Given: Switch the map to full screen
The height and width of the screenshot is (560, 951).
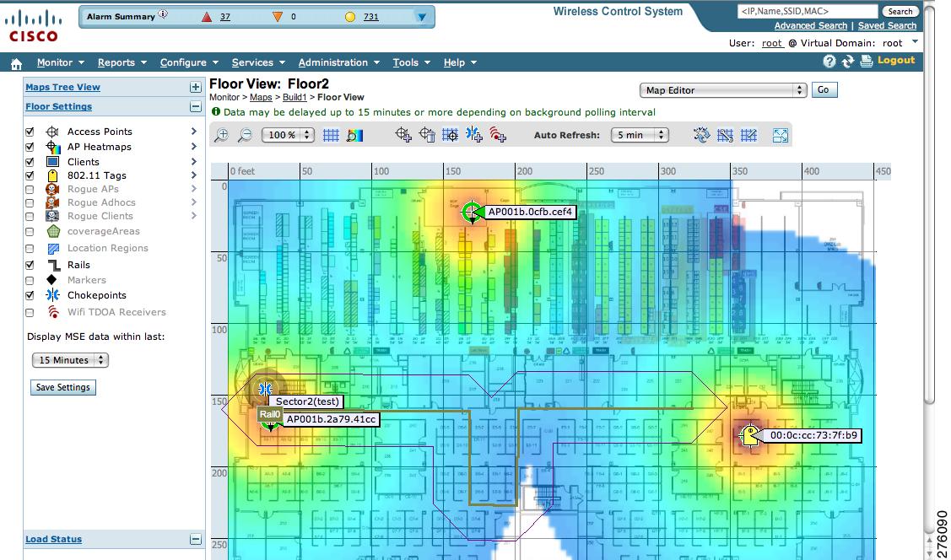Looking at the screenshot, I should pyautogui.click(x=781, y=135).
